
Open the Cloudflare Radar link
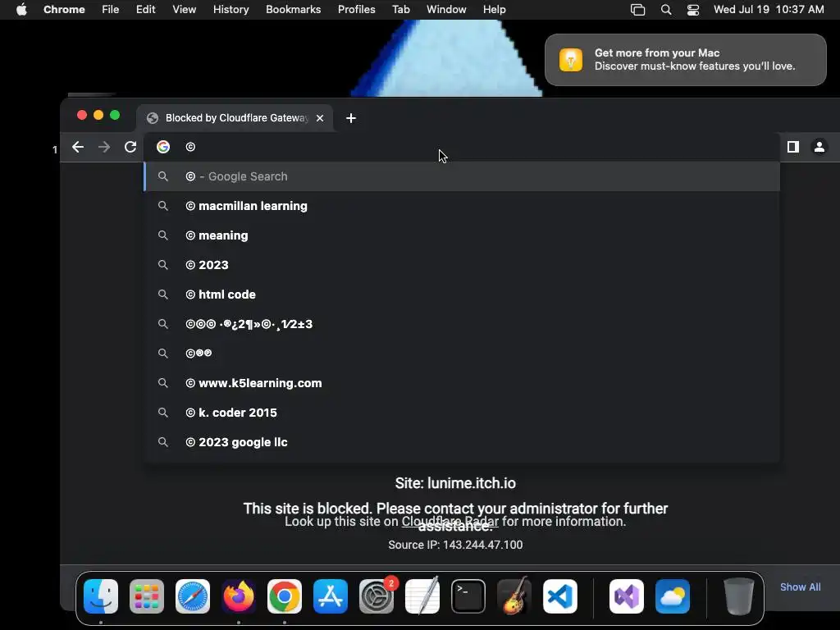tap(450, 521)
